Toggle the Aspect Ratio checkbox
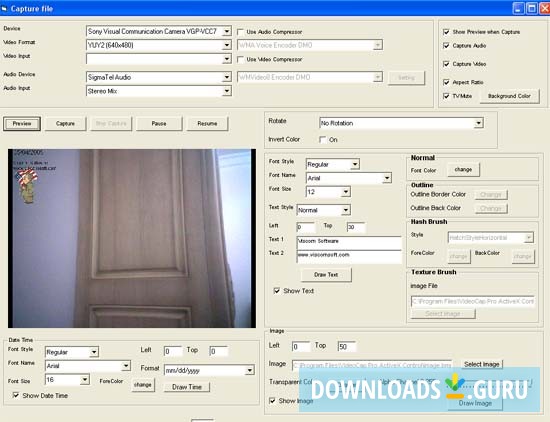The width and height of the screenshot is (550, 422). point(446,82)
